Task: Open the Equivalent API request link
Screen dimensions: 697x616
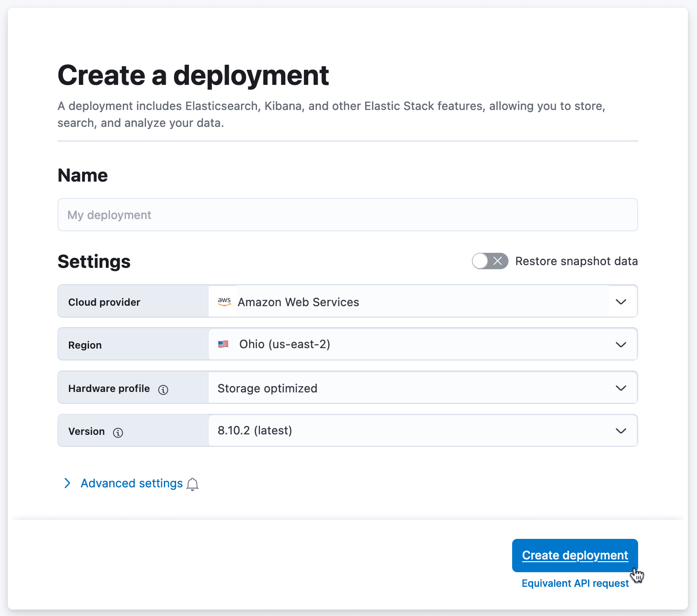Action: tap(575, 583)
